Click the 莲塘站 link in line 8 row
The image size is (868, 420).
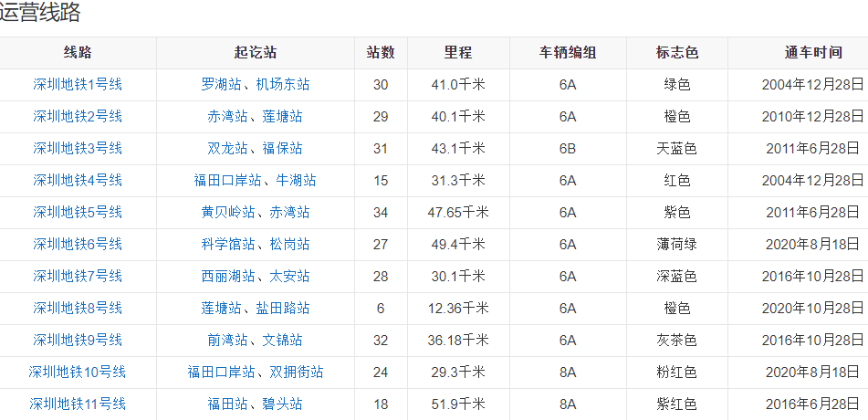pos(221,308)
